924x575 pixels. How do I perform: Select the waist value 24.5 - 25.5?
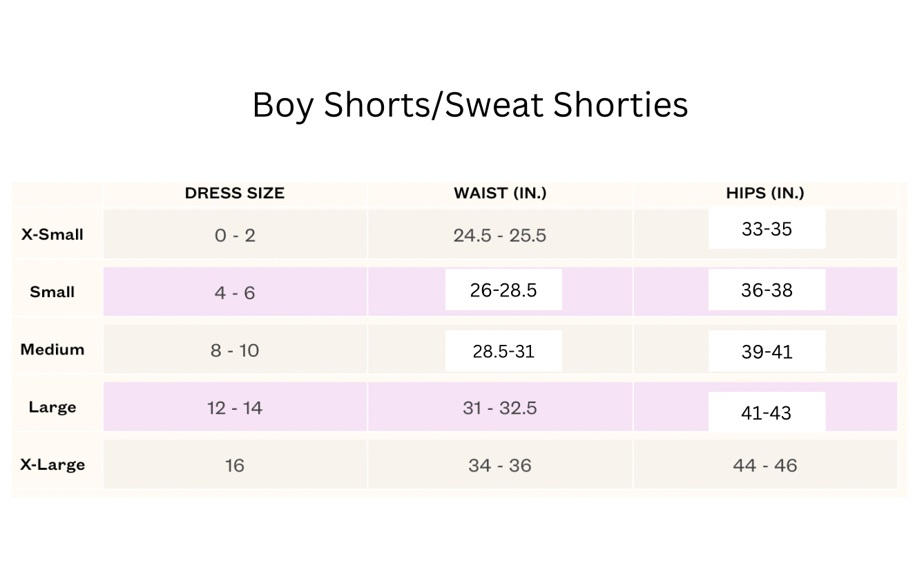[500, 236]
